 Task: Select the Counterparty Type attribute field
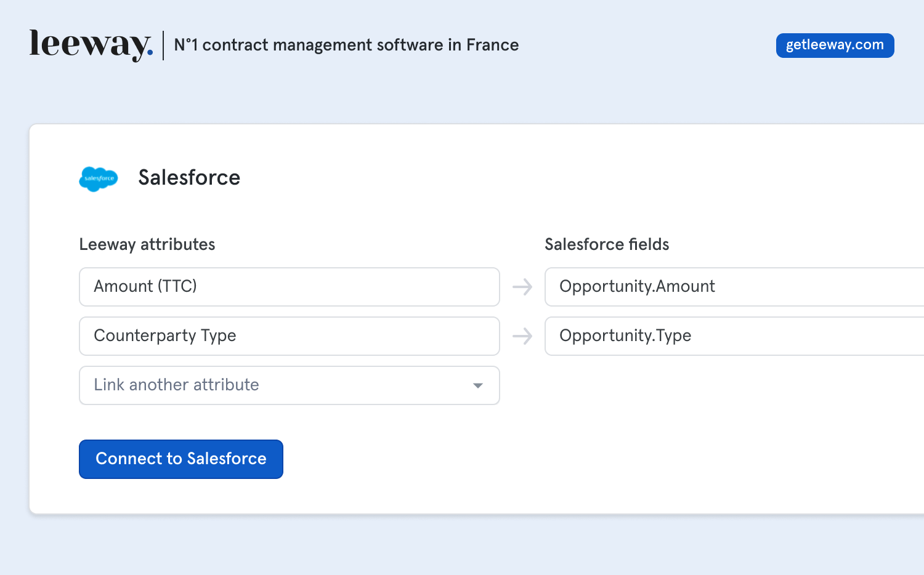coord(289,336)
